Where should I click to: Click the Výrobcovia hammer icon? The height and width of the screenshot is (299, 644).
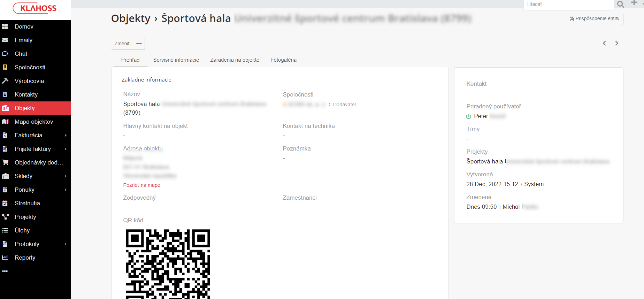click(5, 81)
